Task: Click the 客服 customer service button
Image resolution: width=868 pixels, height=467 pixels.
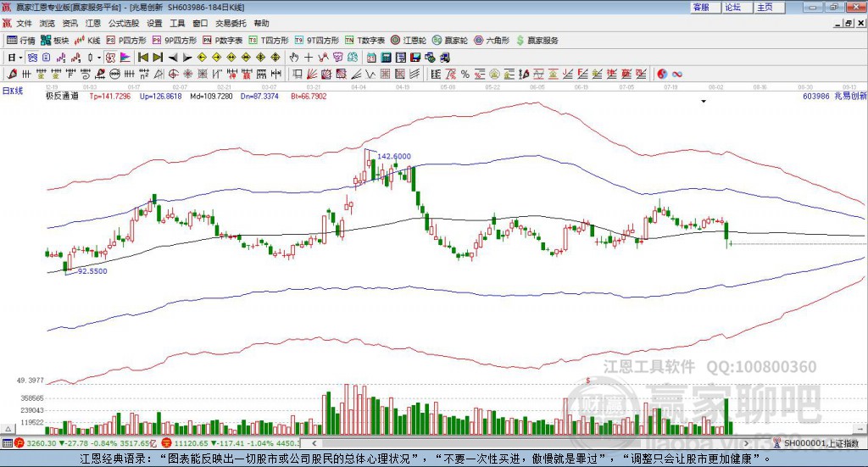Action: (701, 7)
